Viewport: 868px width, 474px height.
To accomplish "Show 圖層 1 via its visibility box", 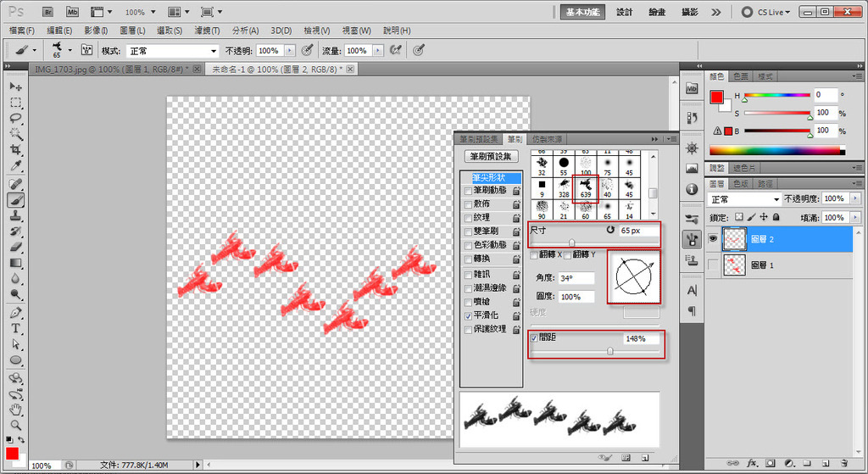I will point(713,265).
